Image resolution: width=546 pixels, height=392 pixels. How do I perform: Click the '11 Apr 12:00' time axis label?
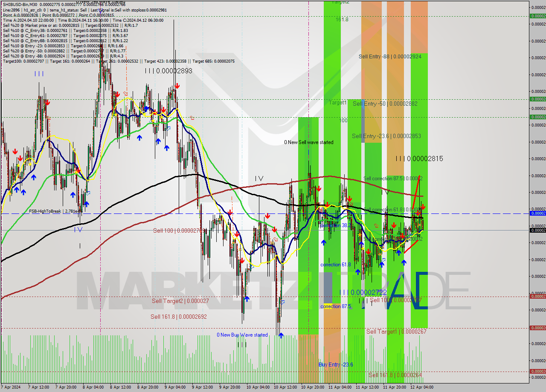click(367, 387)
